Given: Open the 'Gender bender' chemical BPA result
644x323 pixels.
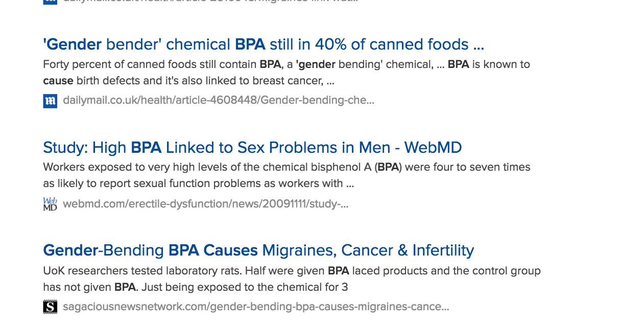Looking at the screenshot, I should click(x=263, y=44).
